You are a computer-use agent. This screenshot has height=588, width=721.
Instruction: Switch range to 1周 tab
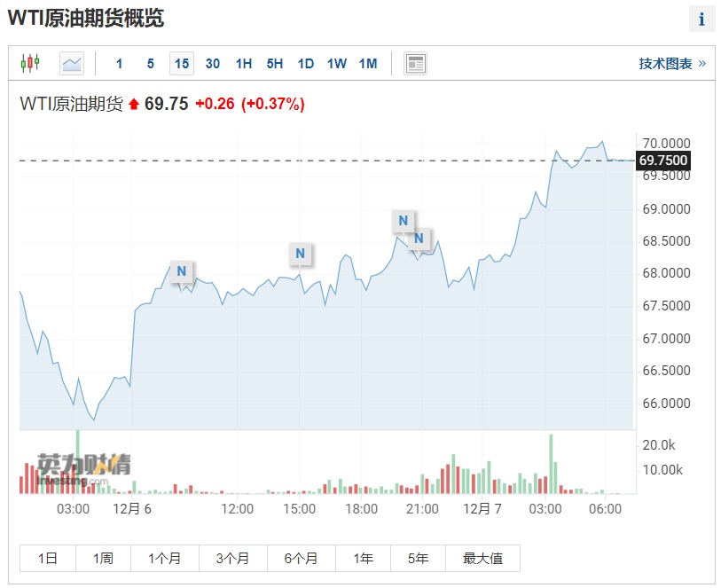click(103, 558)
